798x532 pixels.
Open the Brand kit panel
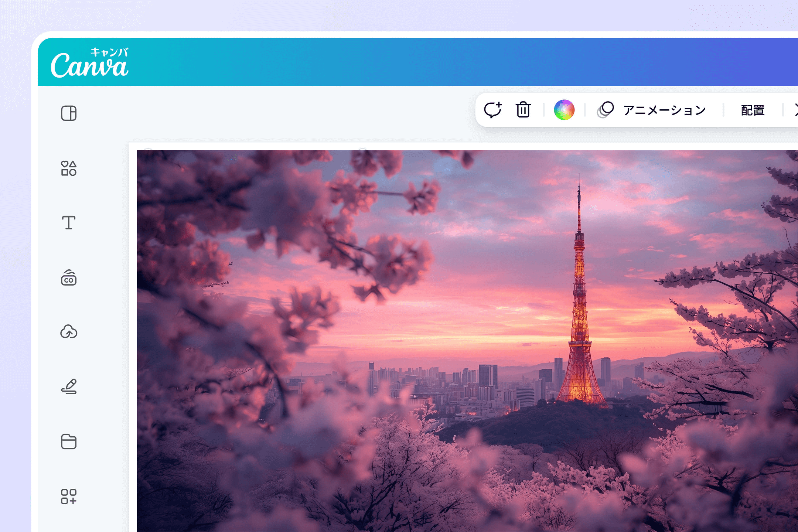(x=69, y=278)
